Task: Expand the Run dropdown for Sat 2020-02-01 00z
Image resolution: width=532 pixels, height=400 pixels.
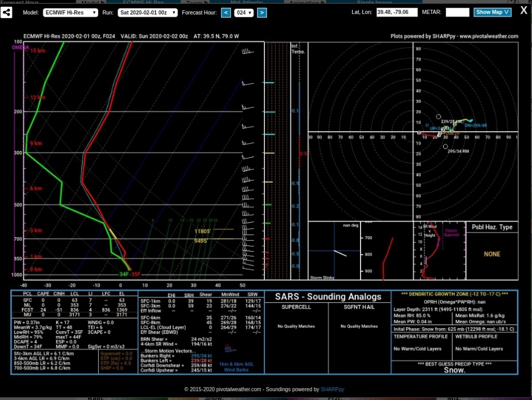Action: click(x=147, y=12)
